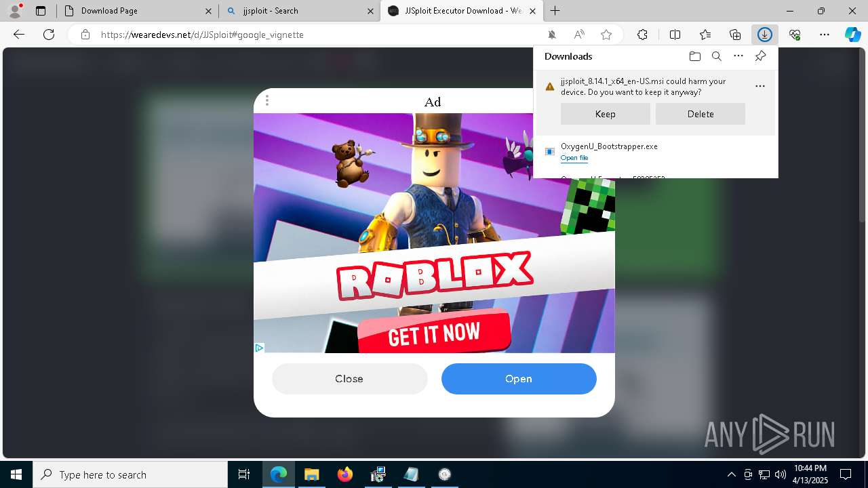Refresh the current page
This screenshot has width=868, height=488.
(49, 35)
